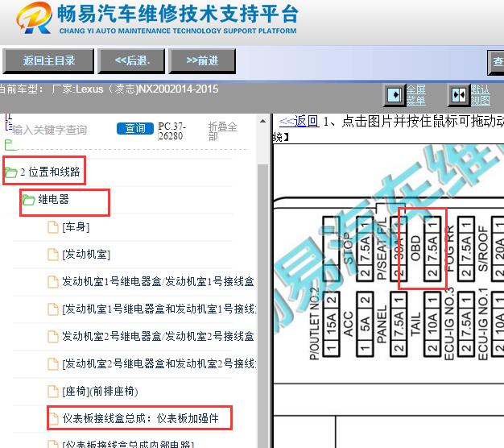Click the 返回主目录 button
504x448 pixels.
click(48, 60)
